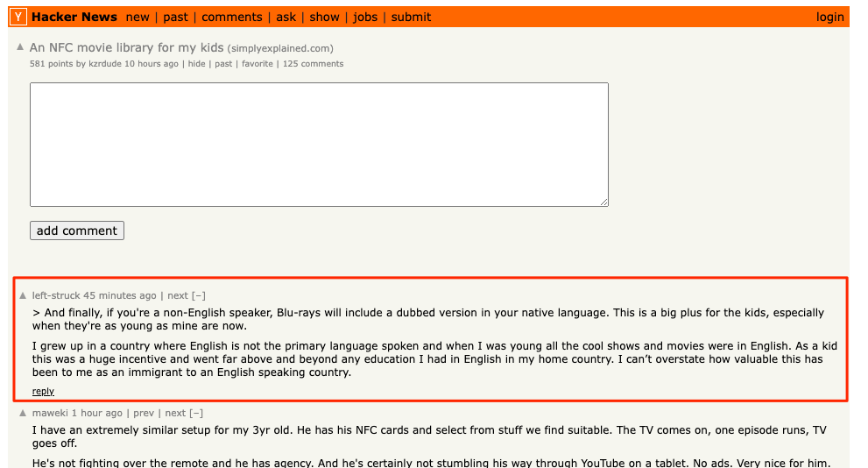Click the Y Combinator logo icon
868x468 pixels.
(18, 17)
